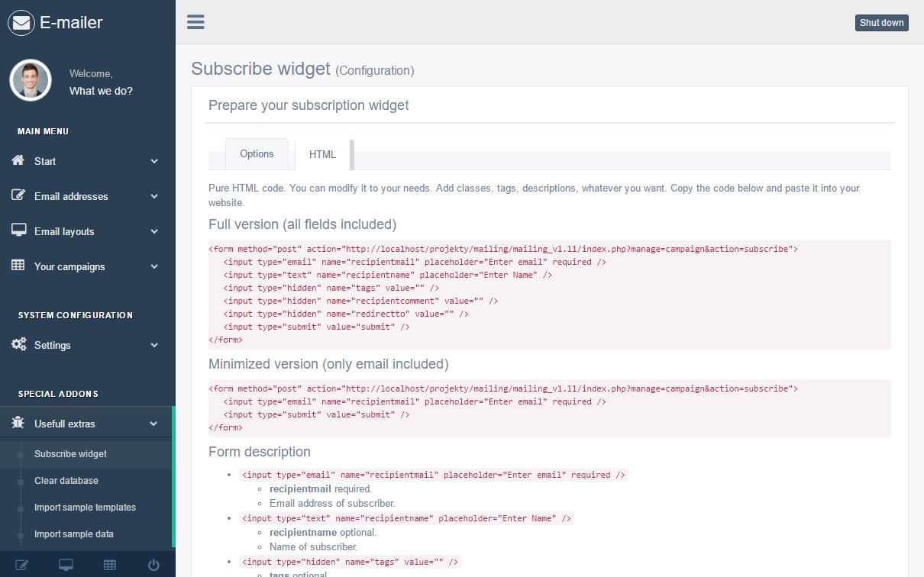This screenshot has width=924, height=577.
Task: Select the HTML tab
Action: pyautogui.click(x=322, y=155)
